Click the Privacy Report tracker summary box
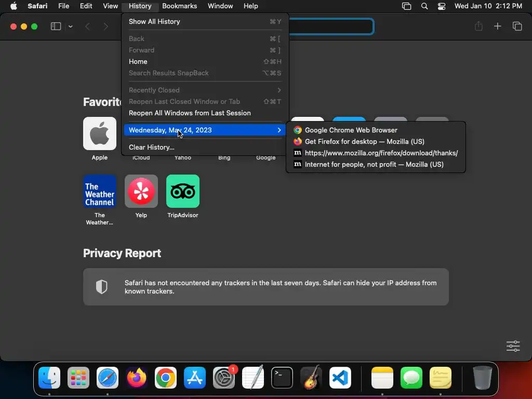 click(266, 287)
